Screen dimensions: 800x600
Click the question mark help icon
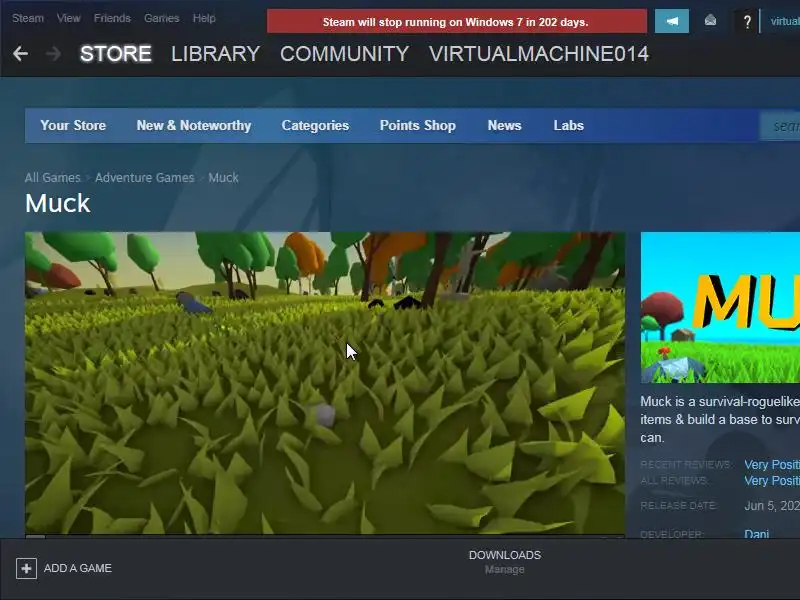tap(747, 21)
